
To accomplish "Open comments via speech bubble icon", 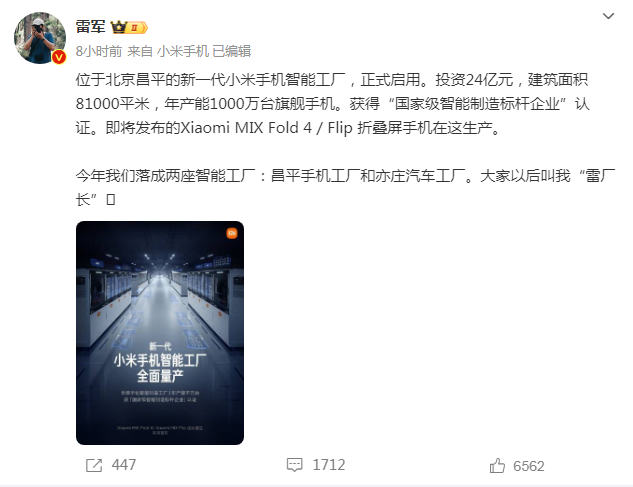I will point(294,465).
